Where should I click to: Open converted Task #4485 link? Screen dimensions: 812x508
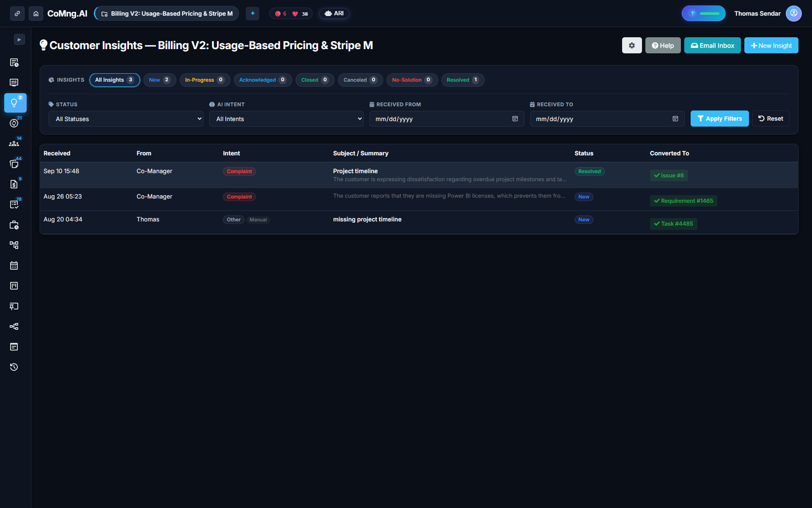[x=673, y=224]
